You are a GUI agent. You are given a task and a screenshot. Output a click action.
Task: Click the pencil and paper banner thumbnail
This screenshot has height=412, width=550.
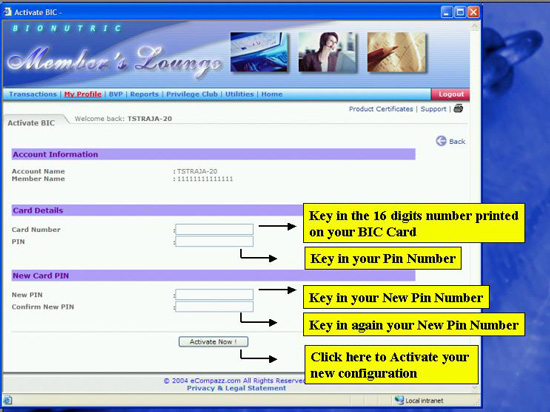click(396, 52)
